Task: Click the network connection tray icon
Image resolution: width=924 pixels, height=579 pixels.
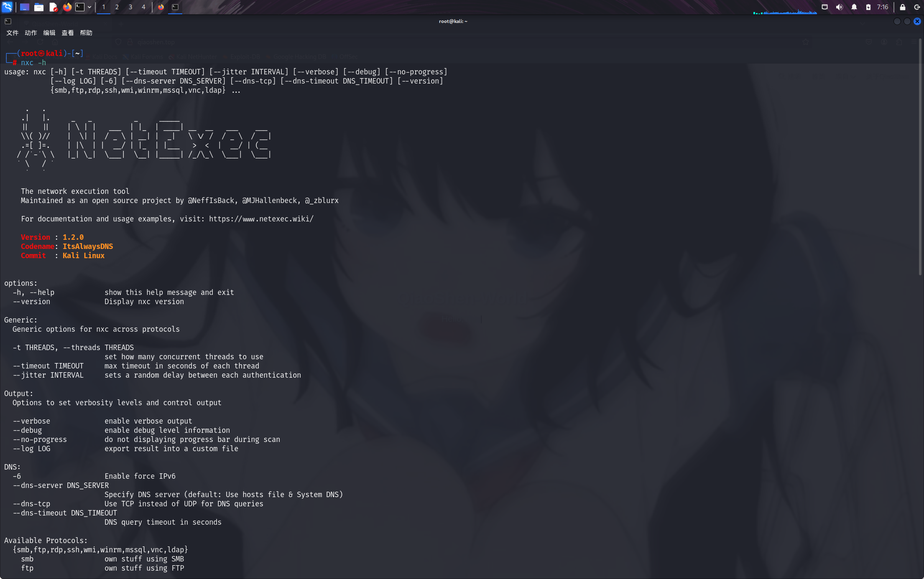Action: click(x=824, y=7)
